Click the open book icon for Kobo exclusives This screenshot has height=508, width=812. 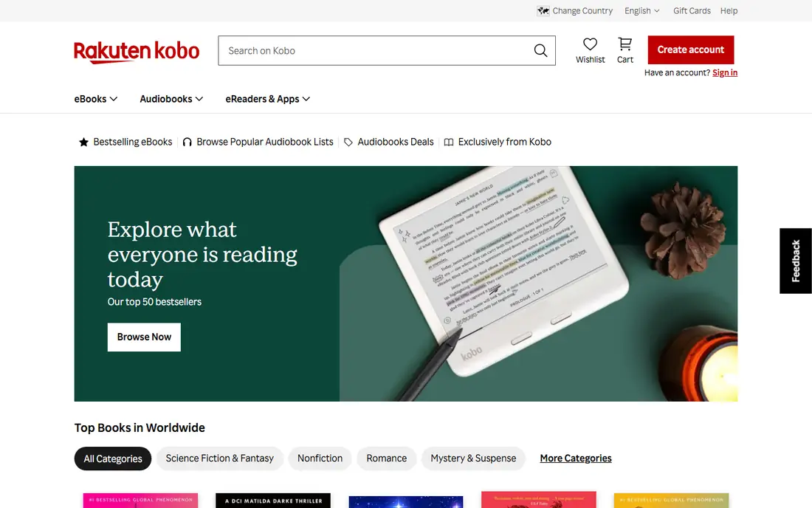click(x=449, y=142)
